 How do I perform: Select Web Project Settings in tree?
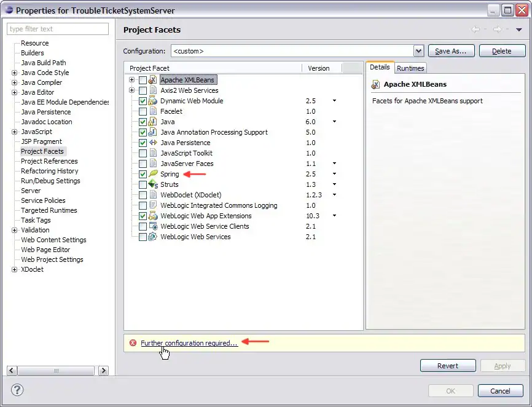coord(52,259)
